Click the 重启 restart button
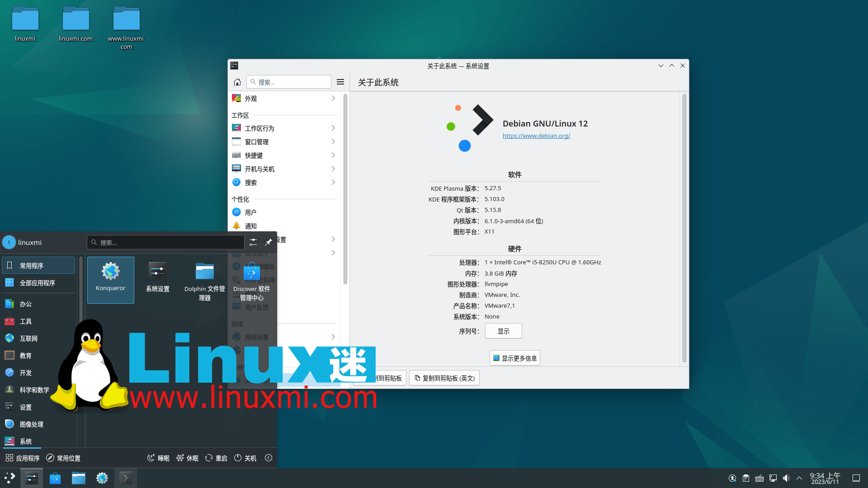The width and height of the screenshot is (868, 488). click(x=216, y=458)
